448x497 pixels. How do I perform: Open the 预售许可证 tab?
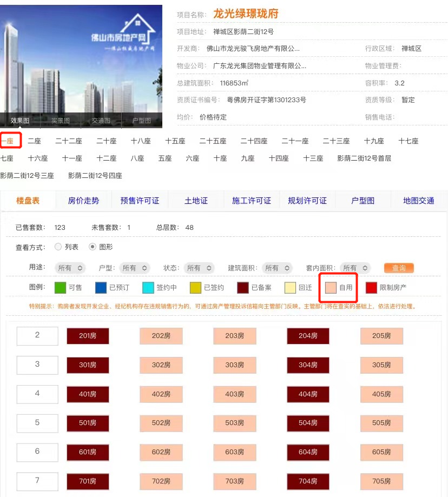pyautogui.click(x=140, y=201)
